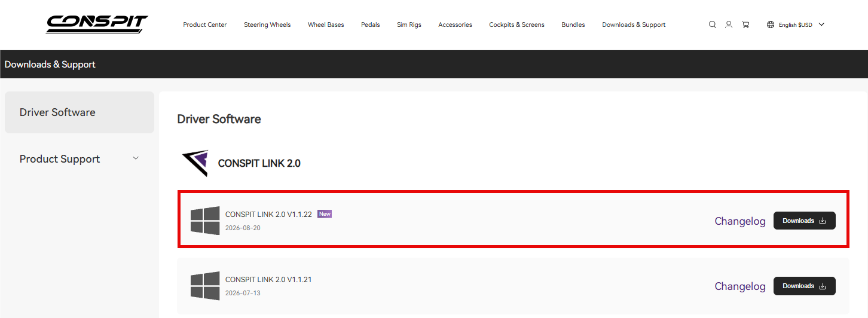
Task: Open the Product Center menu
Action: 205,25
